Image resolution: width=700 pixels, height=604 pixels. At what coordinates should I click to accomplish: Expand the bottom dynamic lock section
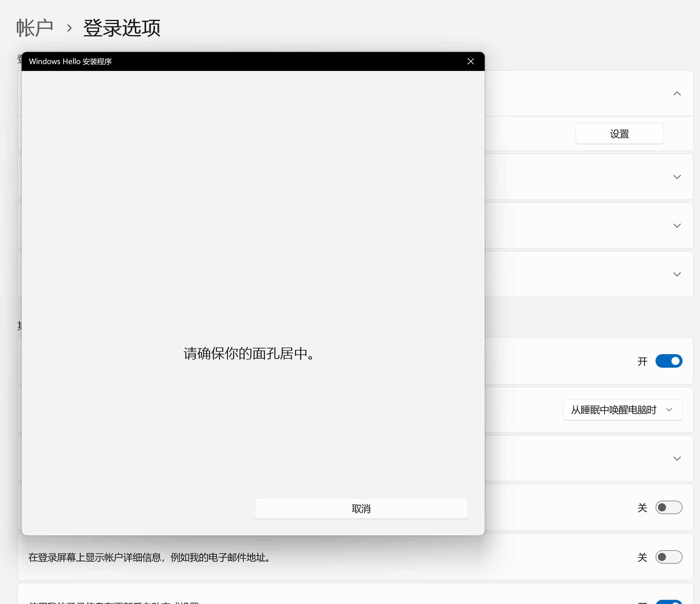pos(677,458)
